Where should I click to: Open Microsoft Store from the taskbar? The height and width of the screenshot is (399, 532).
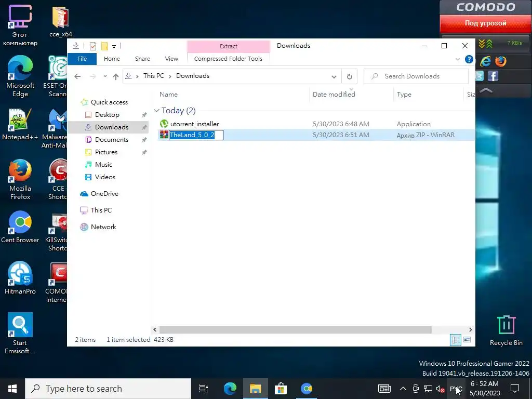coord(281,389)
